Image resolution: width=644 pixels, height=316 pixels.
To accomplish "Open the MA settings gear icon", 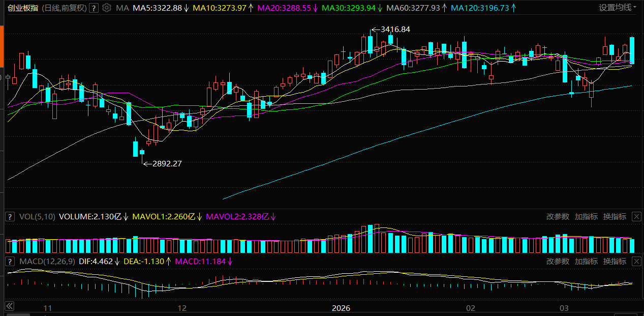I will (106, 8).
